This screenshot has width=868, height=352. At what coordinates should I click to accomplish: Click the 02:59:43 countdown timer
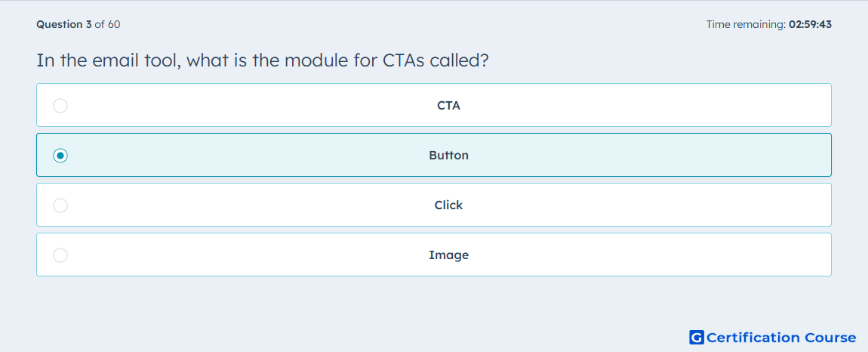tap(811, 24)
